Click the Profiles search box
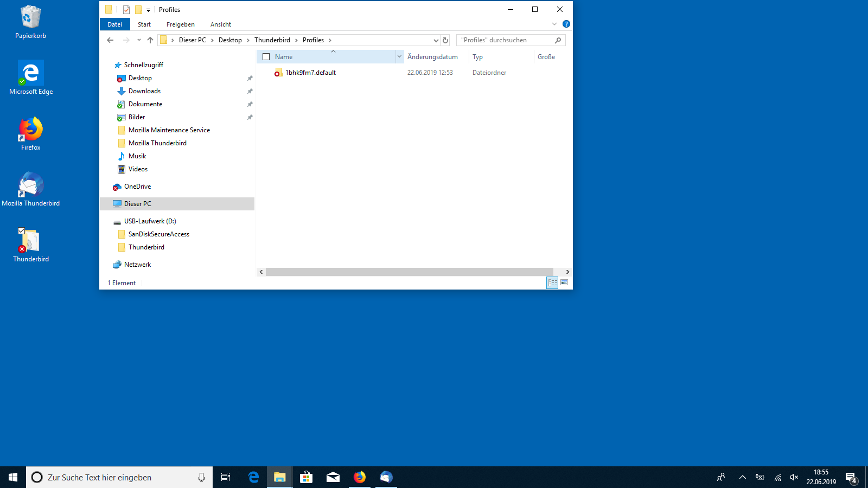The image size is (868, 488). pyautogui.click(x=506, y=40)
